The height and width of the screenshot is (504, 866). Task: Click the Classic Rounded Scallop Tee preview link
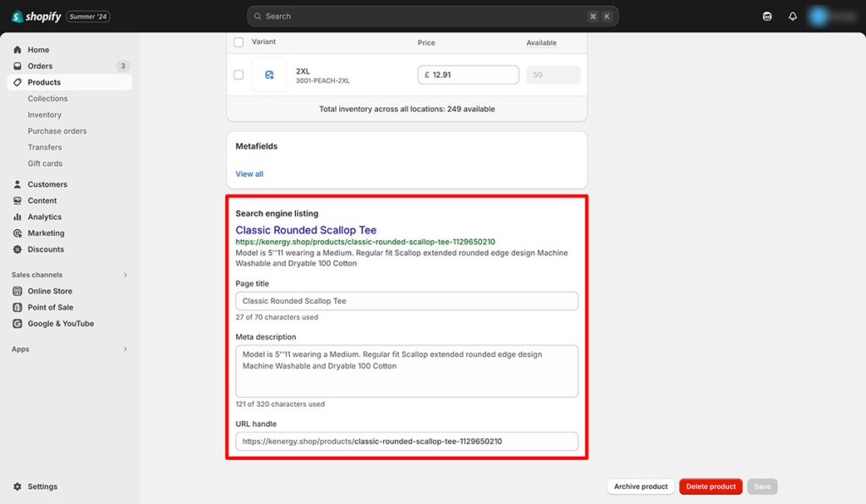pos(306,229)
